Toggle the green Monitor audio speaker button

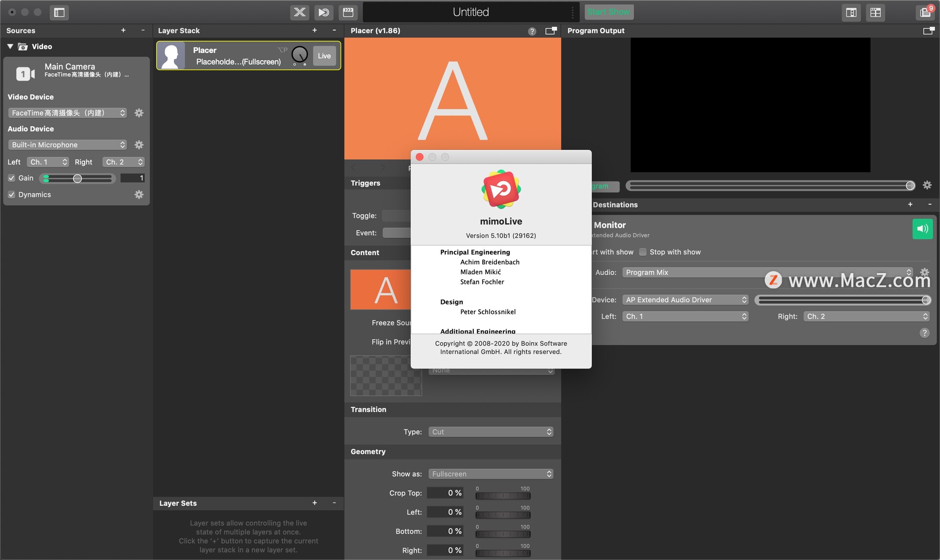coord(922,229)
